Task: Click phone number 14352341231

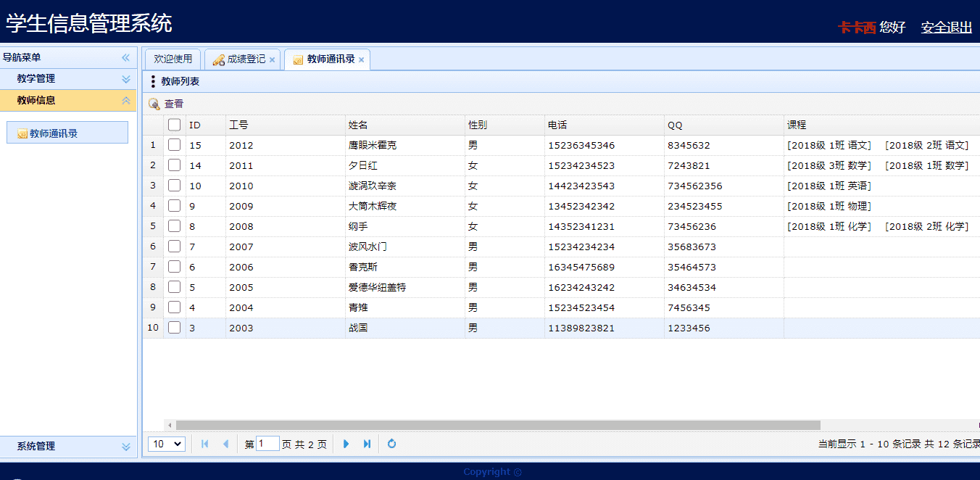Action: pos(581,226)
